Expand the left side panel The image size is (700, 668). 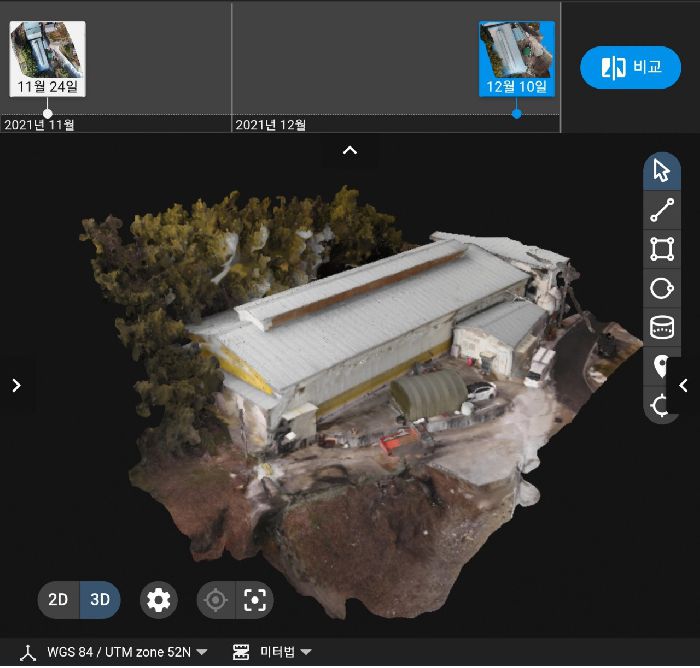[x=15, y=385]
